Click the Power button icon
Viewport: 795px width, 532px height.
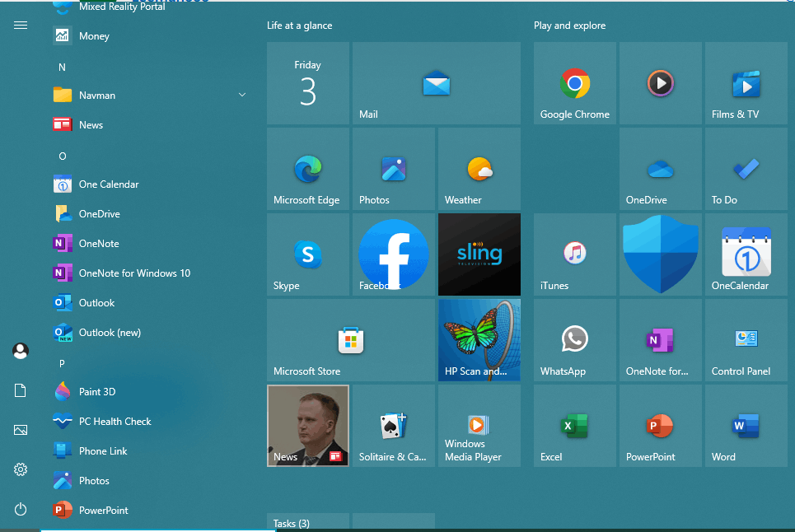pos(21,509)
